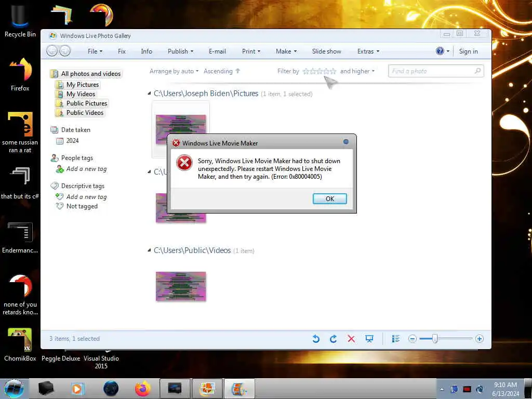Choose E-mail in the toolbar
Viewport: 532px width, 399px height.
pos(217,51)
